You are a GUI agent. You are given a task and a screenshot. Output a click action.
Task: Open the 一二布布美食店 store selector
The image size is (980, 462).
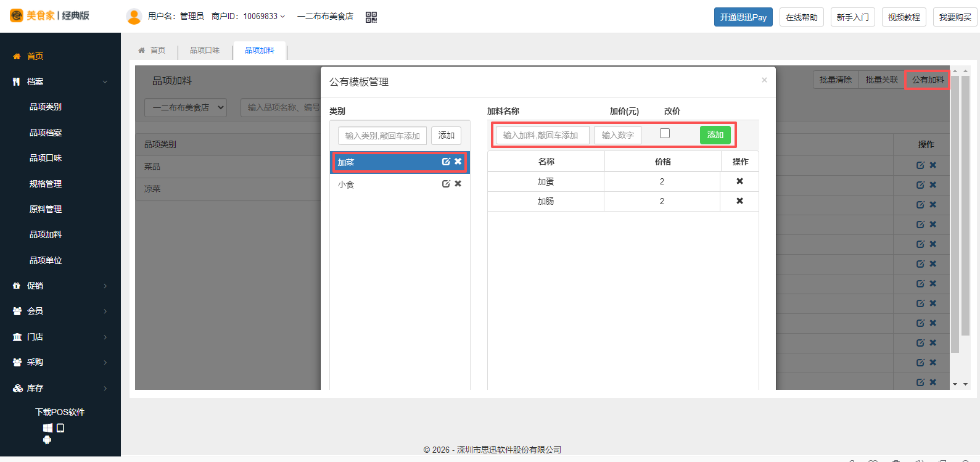point(185,107)
